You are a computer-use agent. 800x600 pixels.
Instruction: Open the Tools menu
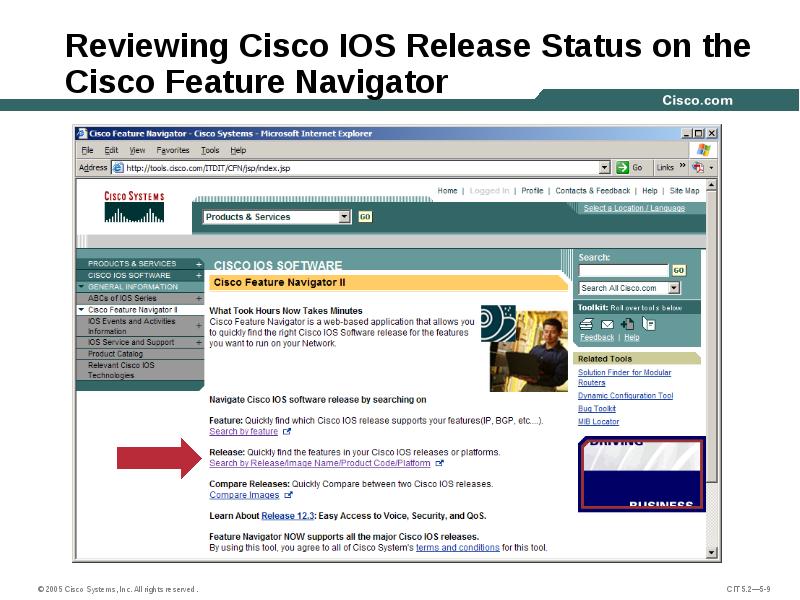tap(210, 150)
